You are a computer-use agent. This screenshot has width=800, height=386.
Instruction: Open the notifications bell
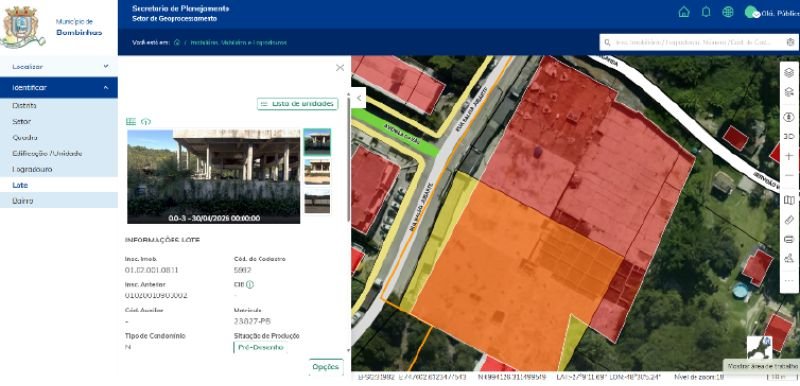[706, 12]
